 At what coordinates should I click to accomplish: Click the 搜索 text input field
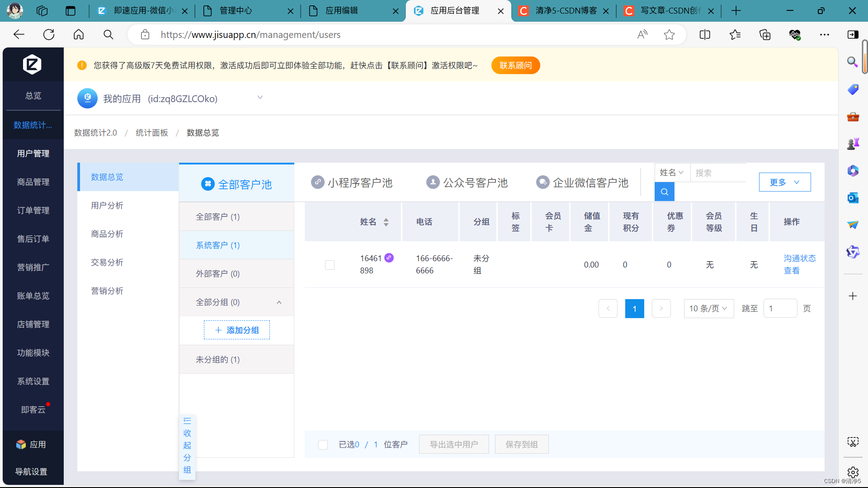[x=718, y=173]
